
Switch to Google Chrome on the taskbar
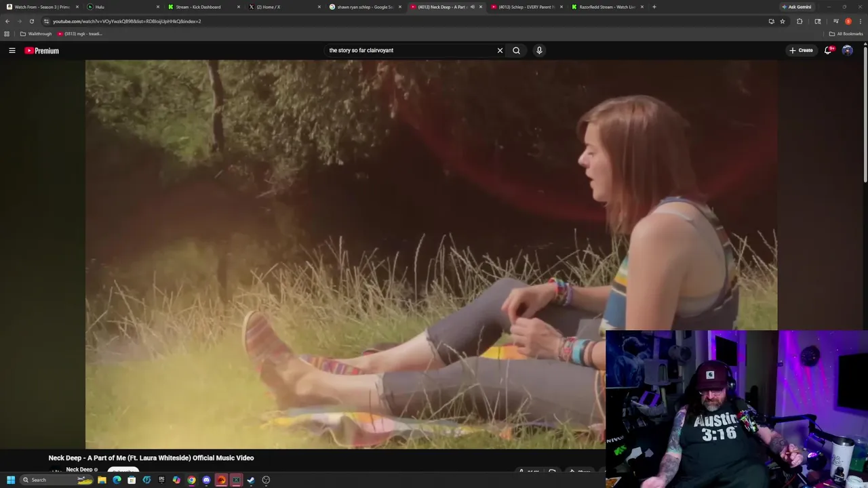pos(191,480)
